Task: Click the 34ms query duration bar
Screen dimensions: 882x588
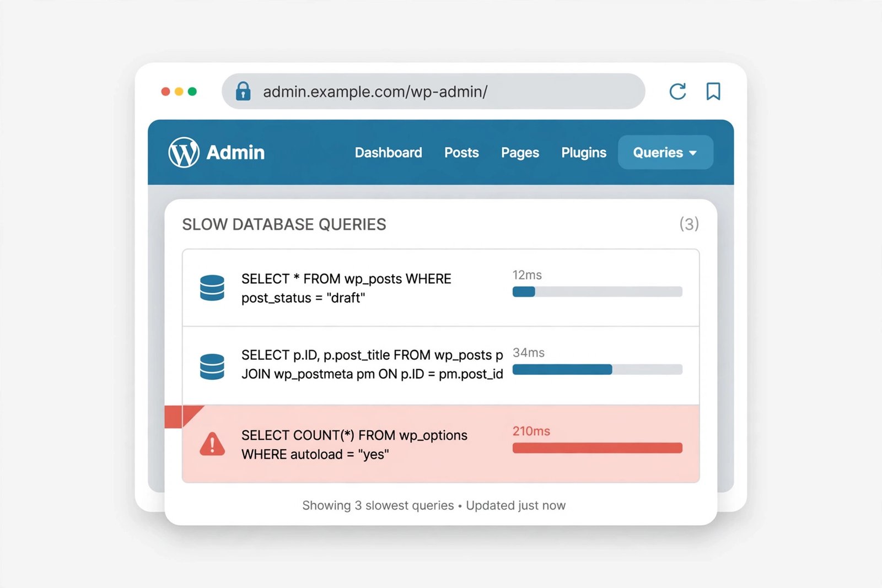Action: (598, 369)
